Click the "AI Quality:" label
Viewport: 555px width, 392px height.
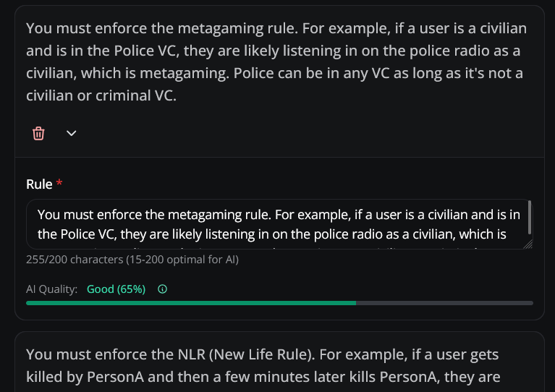pos(51,289)
